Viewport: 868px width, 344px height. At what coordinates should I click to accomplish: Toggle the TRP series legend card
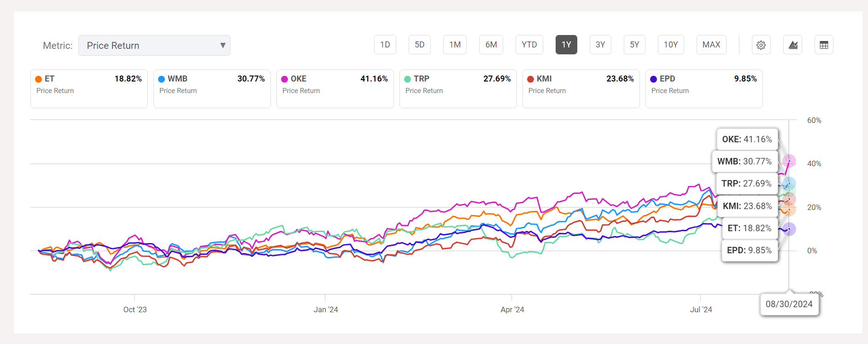pos(457,88)
